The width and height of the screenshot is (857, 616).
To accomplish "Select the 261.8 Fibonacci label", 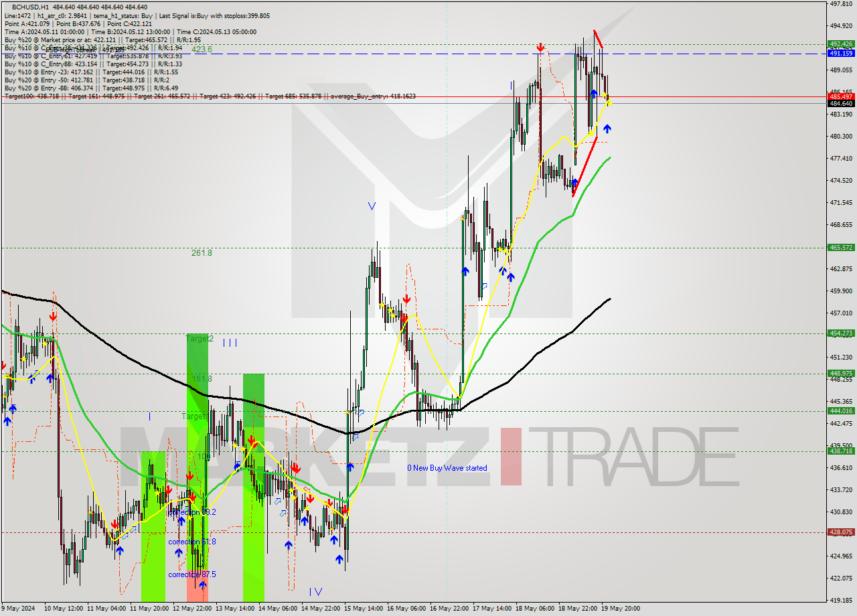I will point(202,253).
